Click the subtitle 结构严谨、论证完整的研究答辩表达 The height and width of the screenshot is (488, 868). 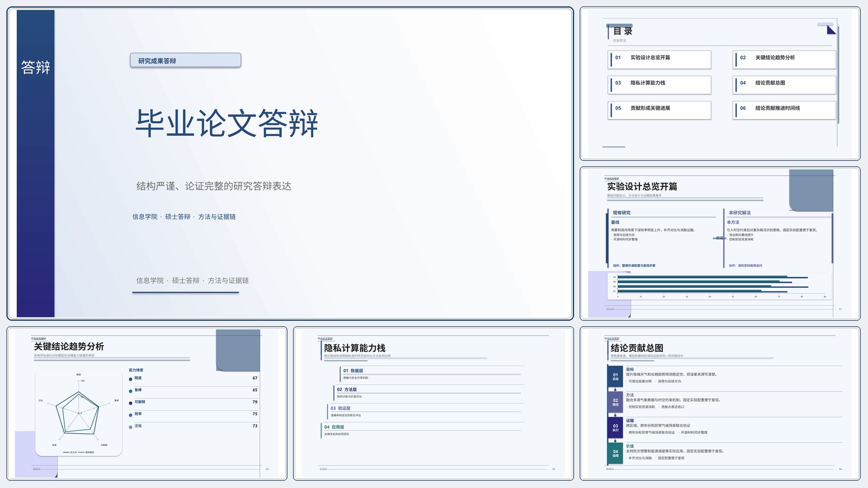point(214,186)
